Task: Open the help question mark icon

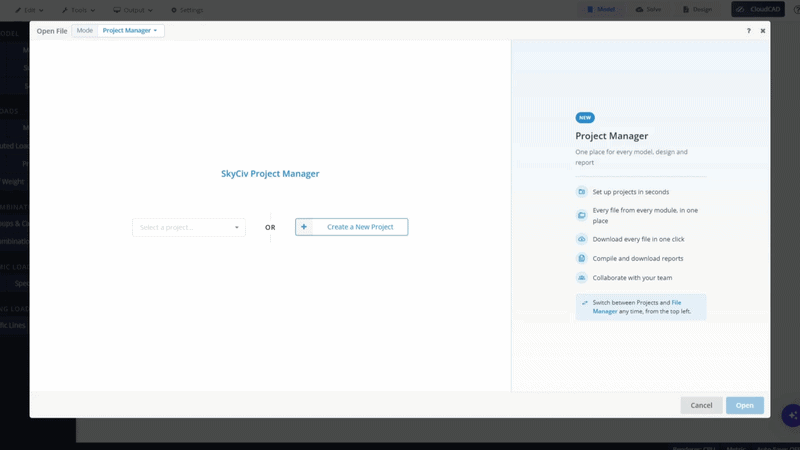Action: [x=748, y=31]
